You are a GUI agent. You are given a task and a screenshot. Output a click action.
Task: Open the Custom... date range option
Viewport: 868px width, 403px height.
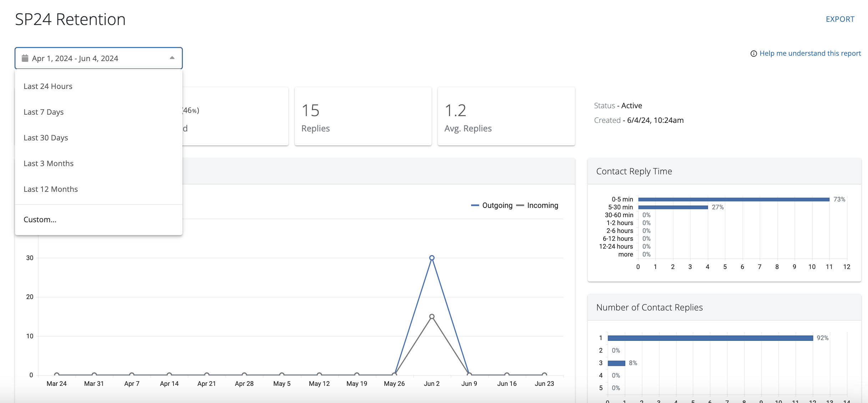click(40, 220)
